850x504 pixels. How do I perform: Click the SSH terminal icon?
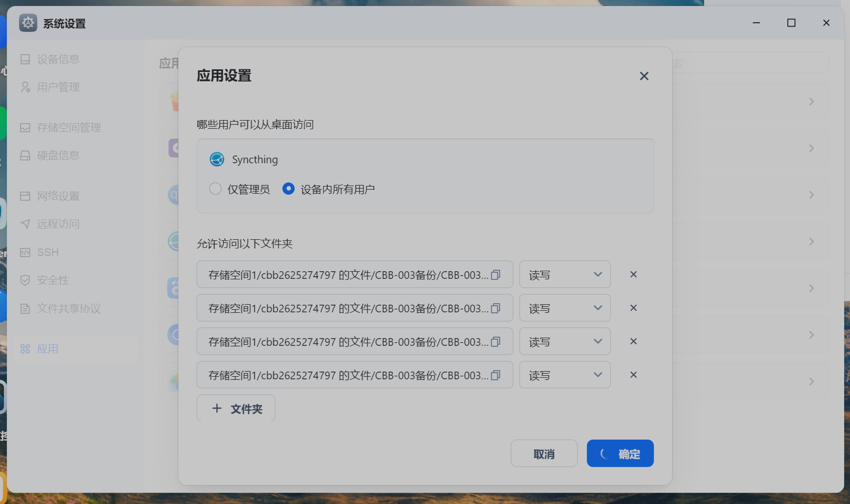click(25, 252)
